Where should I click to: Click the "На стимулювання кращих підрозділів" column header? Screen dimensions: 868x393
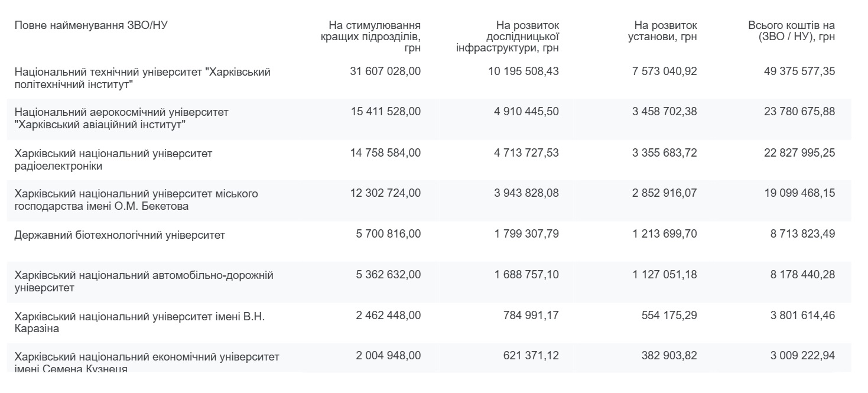375,37
